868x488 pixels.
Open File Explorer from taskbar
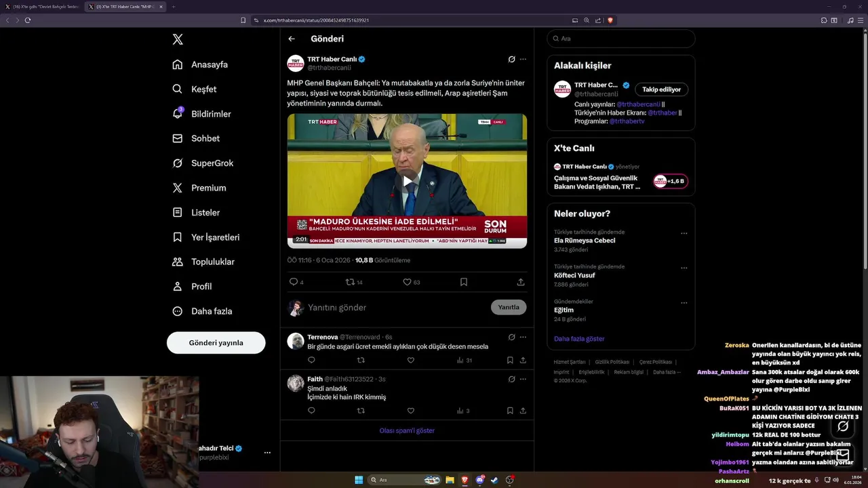click(450, 480)
